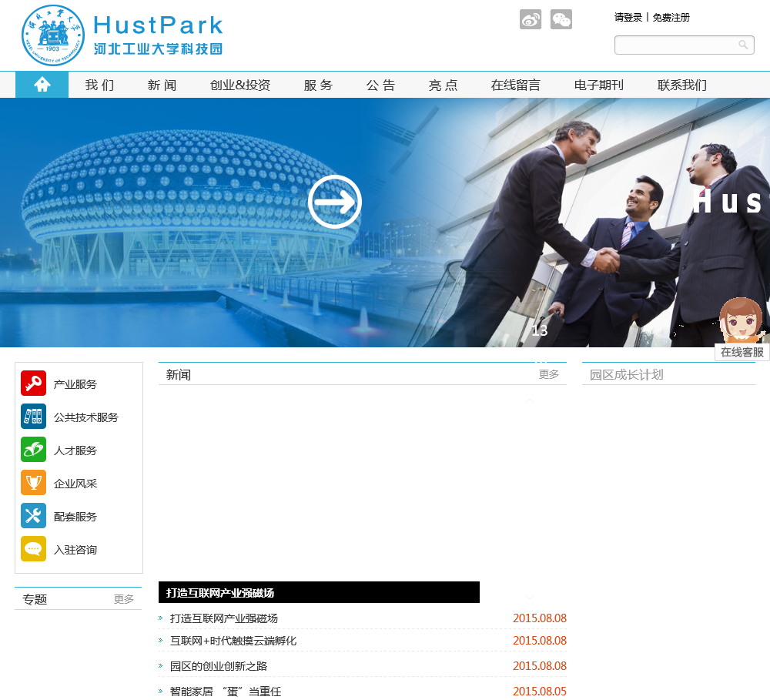Open news item 打造互联网产业强磁场 in list
Viewport: 770px width, 700px height.
pyautogui.click(x=224, y=618)
